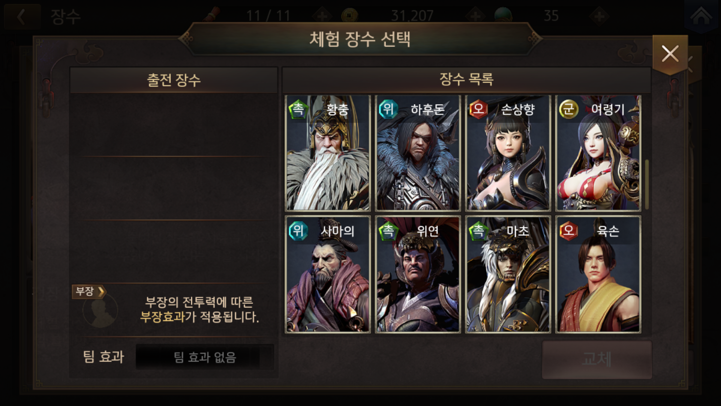This screenshot has height=406, width=721.
Task: Choose the 손상향 general portrait
Action: point(508,153)
